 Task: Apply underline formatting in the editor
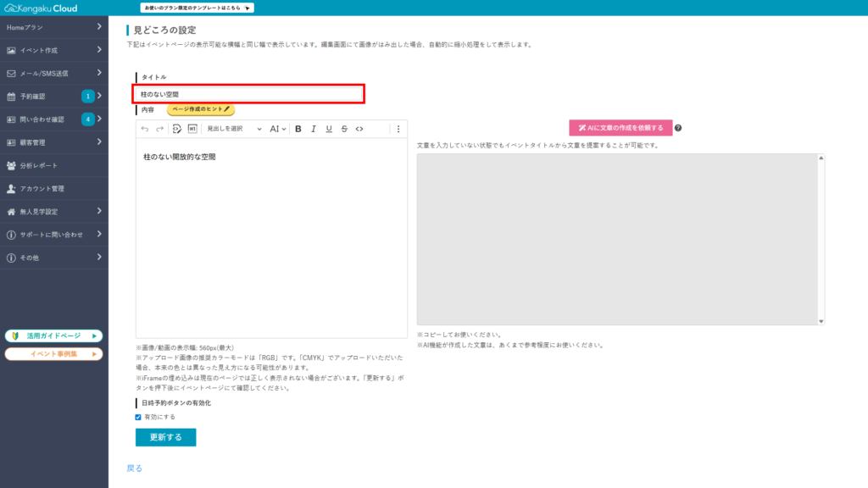tap(329, 129)
